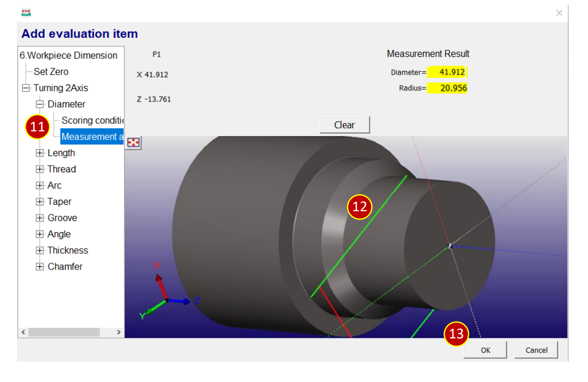
Task: Click the Clear button
Action: 344,125
